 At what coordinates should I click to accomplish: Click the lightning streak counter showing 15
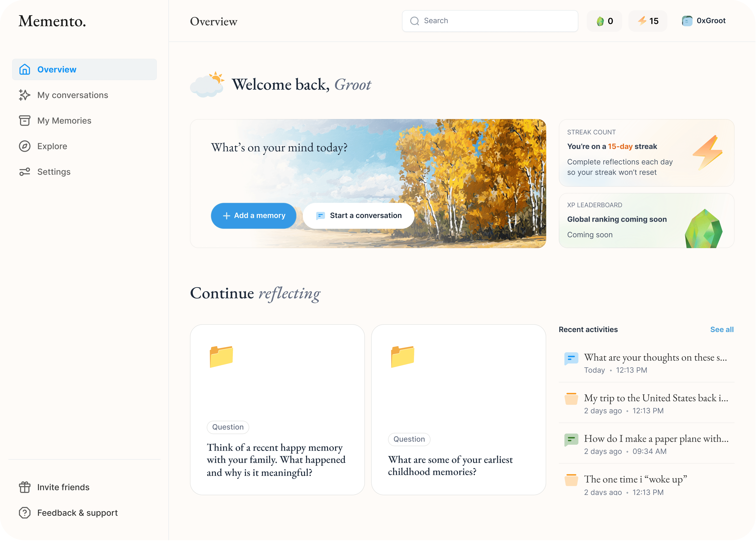pos(648,21)
